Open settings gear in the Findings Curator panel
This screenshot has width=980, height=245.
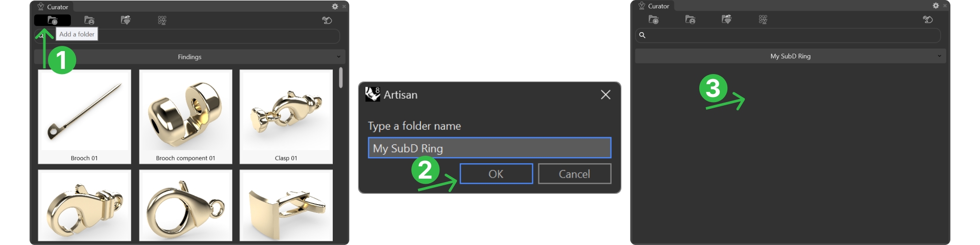click(x=335, y=7)
